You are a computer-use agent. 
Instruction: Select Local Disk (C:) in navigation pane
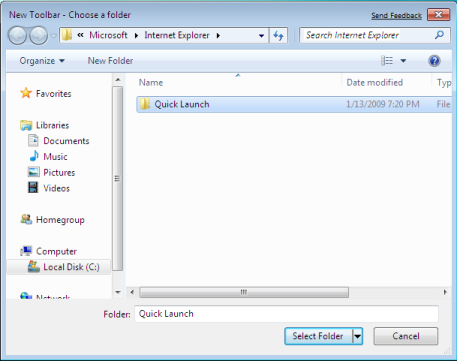[59, 267]
